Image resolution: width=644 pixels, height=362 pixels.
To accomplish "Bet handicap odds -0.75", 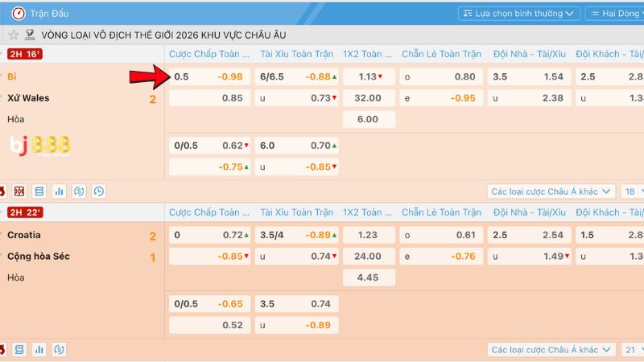I will click(209, 167).
